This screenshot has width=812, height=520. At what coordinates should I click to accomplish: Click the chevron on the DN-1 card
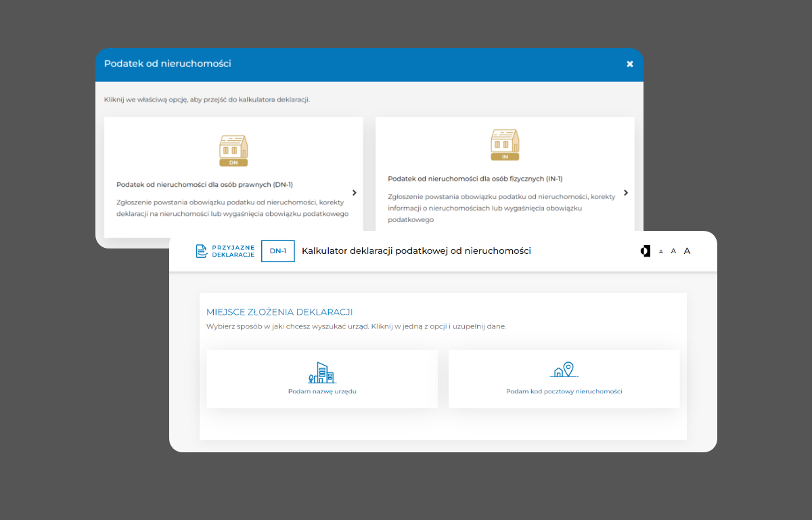[355, 193]
